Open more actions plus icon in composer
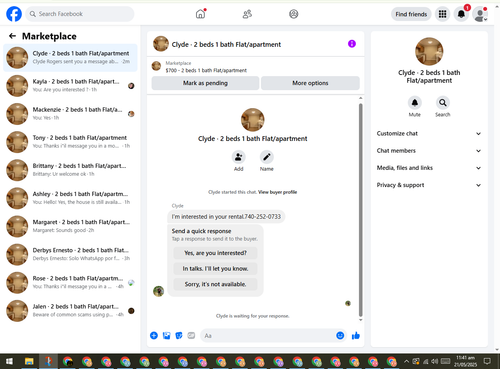This screenshot has height=369, width=500. pyautogui.click(x=154, y=335)
